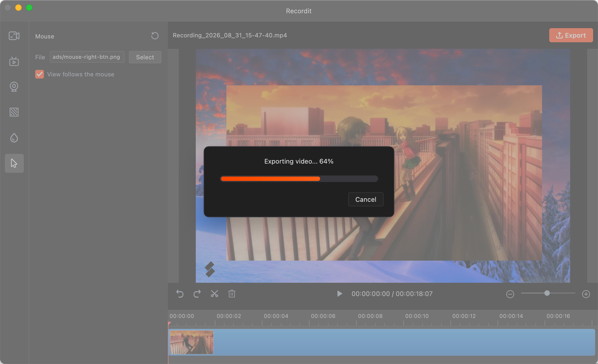Click the undo arrow in the timeline toolbar
This screenshot has height=364, width=598.
pos(180,294)
